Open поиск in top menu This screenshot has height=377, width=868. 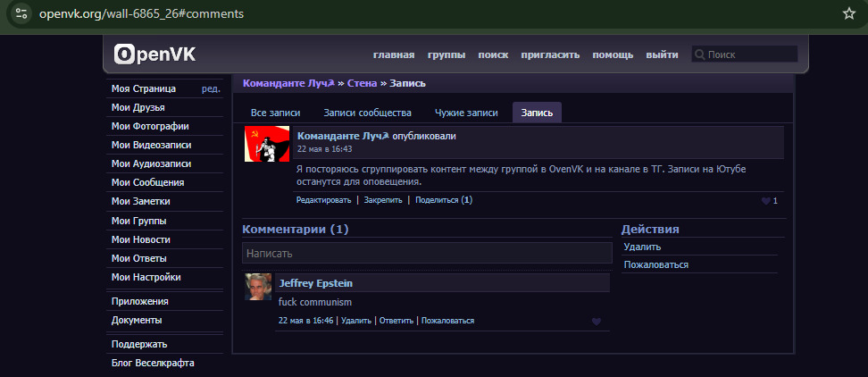(x=493, y=54)
